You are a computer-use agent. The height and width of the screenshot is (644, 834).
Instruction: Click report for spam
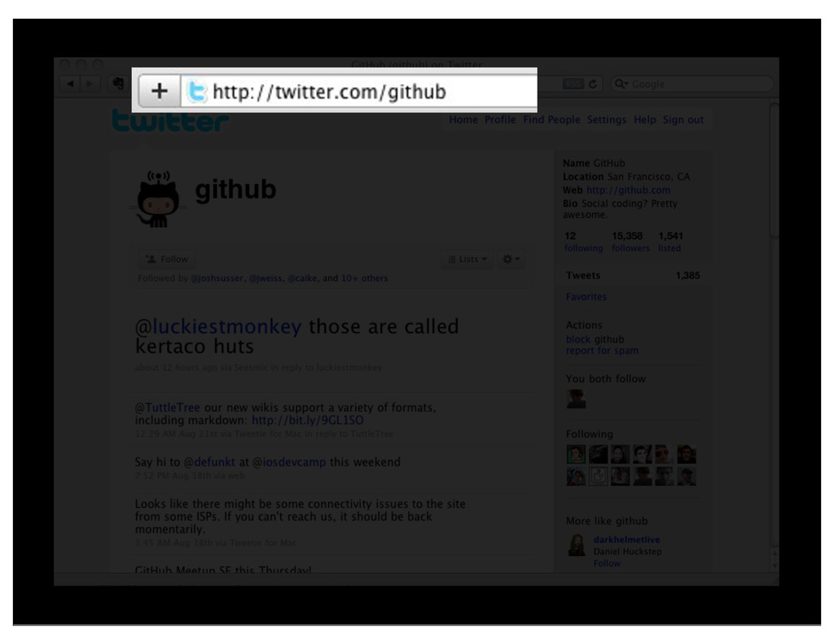[602, 350]
